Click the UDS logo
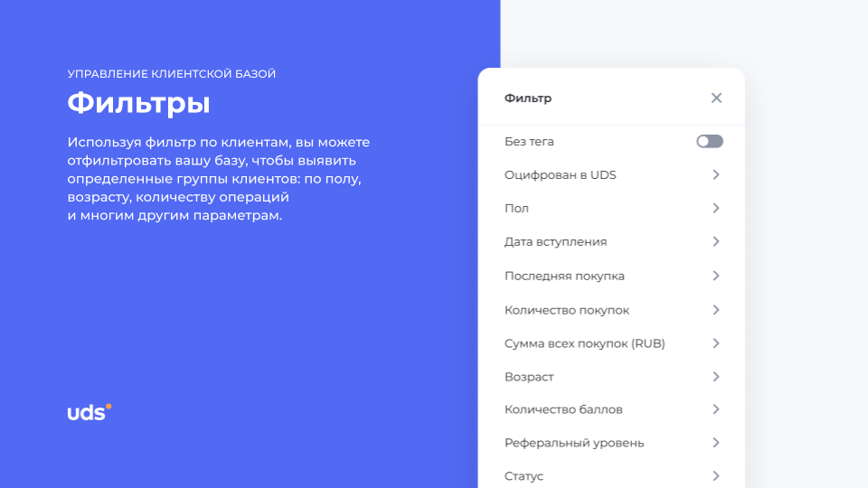 (89, 412)
